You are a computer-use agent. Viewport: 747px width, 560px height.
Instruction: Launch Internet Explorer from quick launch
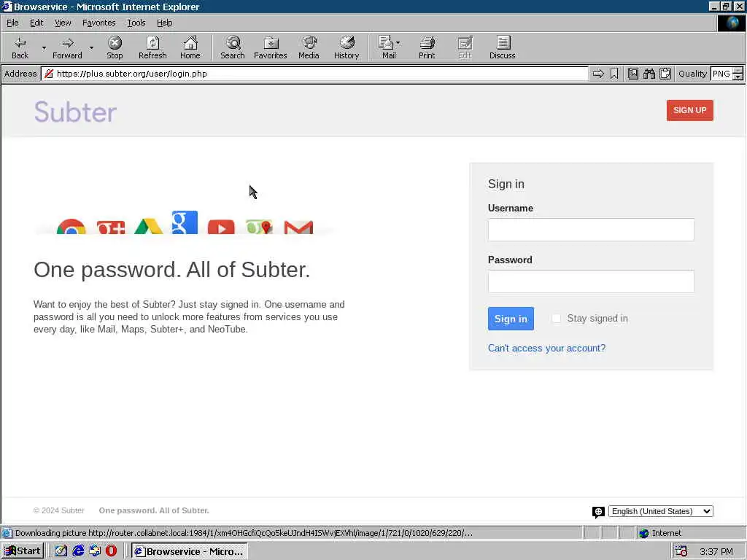tap(78, 551)
